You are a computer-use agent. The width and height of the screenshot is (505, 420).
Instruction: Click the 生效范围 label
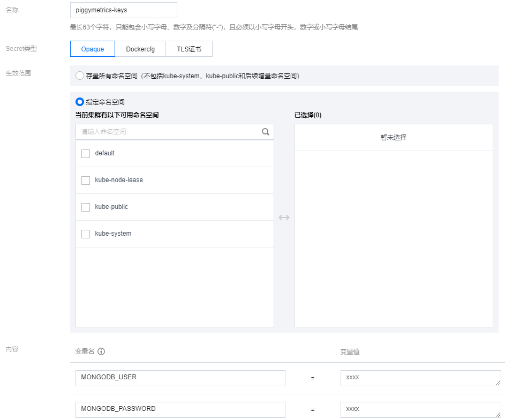coord(18,73)
